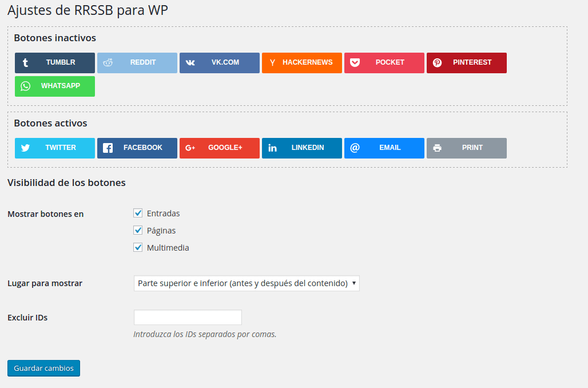Click the LinkedIn in icon
Image resolution: width=588 pixels, height=388 pixels.
point(273,148)
